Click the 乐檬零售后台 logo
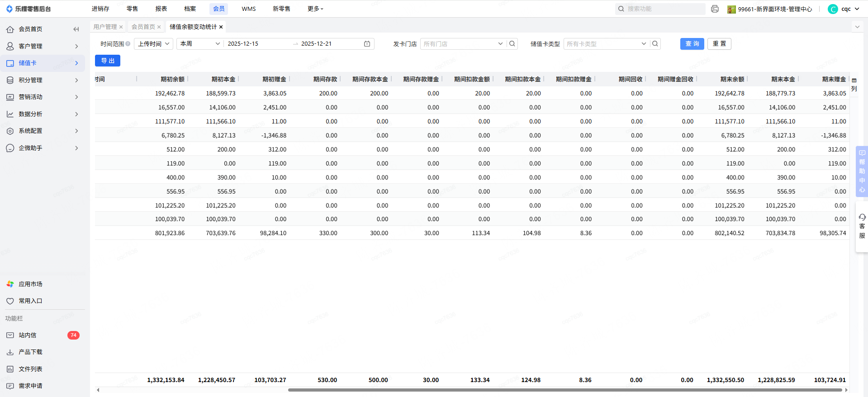This screenshot has height=397, width=868. (x=28, y=9)
